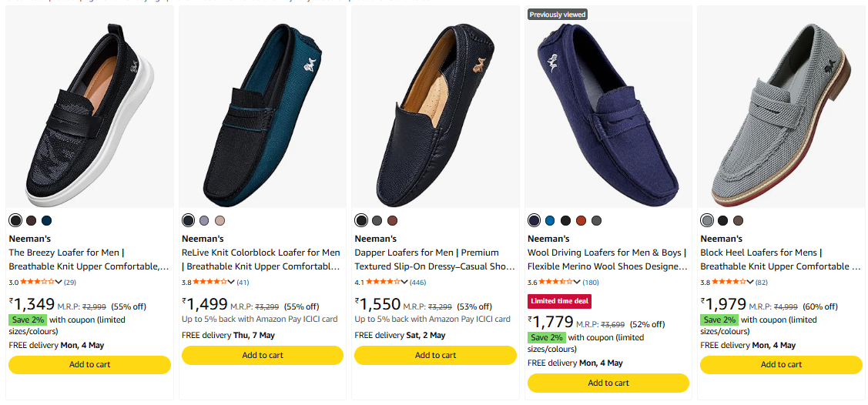Click the teal ReLive Knit loafer image
The height and width of the screenshot is (405, 868).
[263, 108]
